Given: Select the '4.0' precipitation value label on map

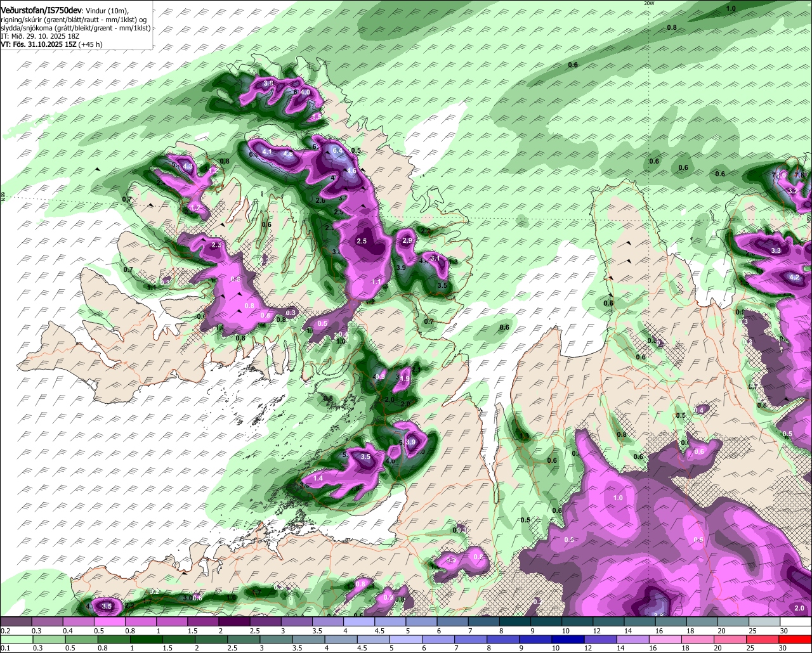Looking at the screenshot, I should point(305,93).
